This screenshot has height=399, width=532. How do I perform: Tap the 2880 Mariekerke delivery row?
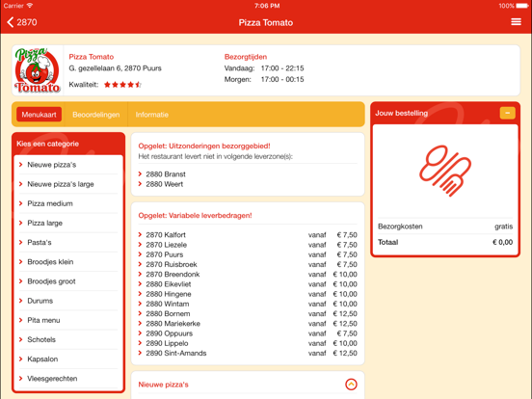pyautogui.click(x=248, y=323)
